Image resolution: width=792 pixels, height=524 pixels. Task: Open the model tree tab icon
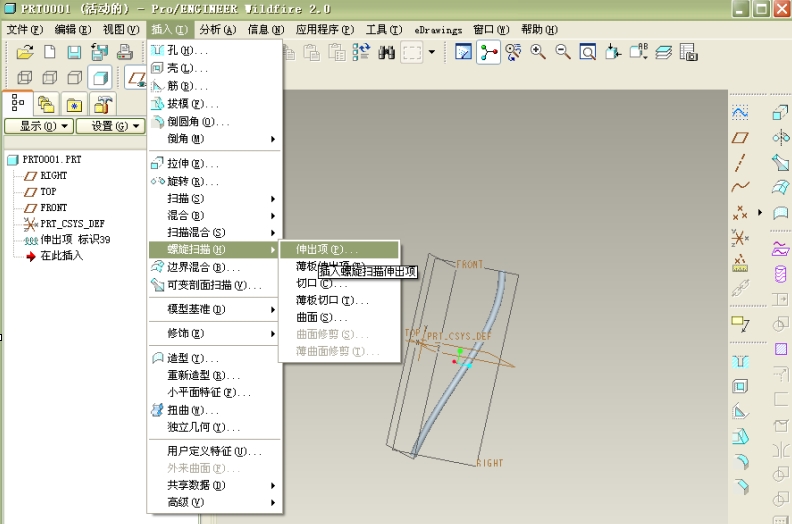pos(18,103)
